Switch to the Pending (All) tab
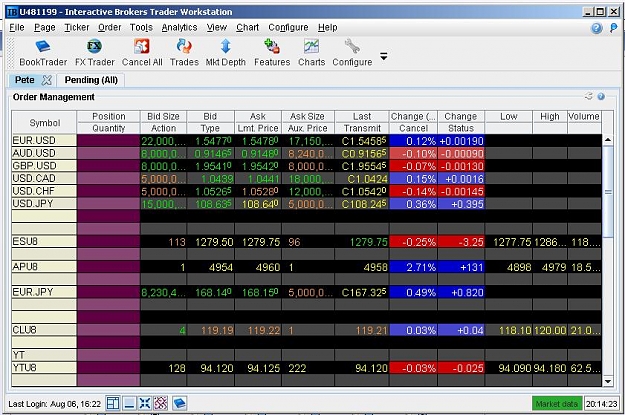This screenshot has height=415, width=625. point(91,80)
